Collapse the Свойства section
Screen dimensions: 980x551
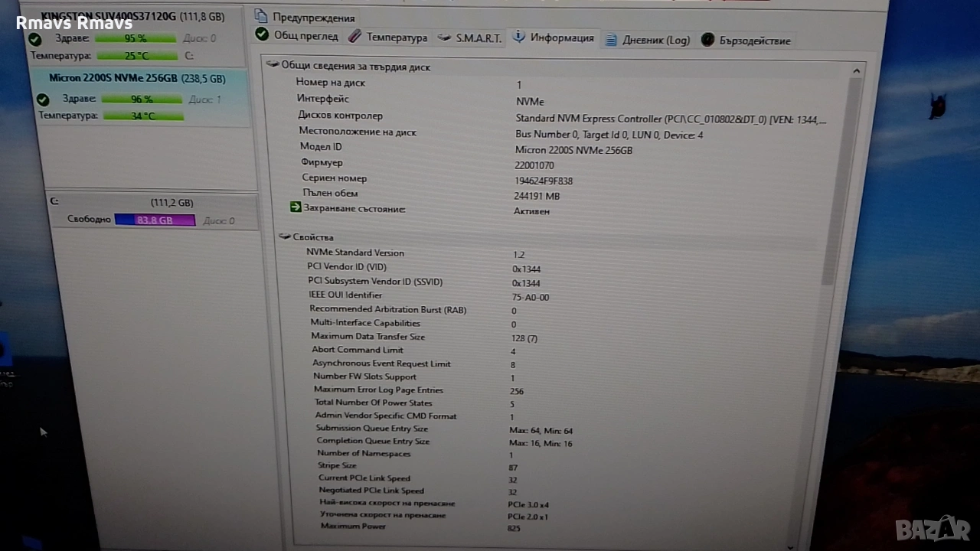click(x=284, y=236)
